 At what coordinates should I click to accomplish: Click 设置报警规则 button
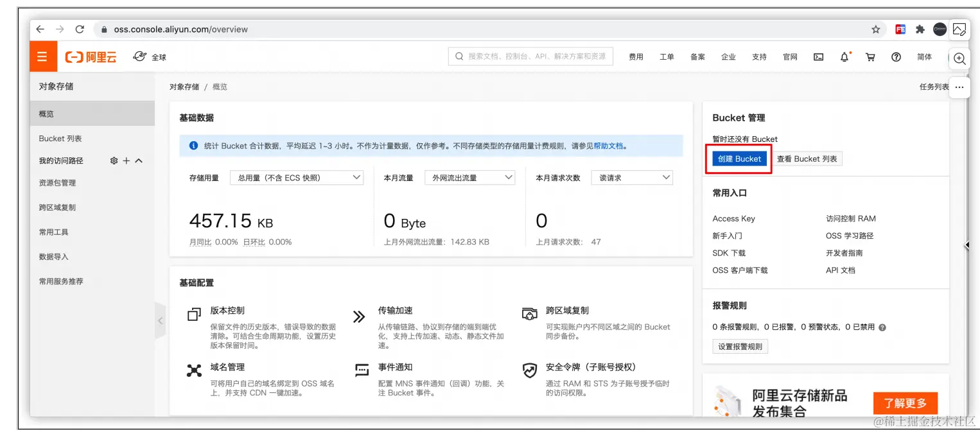(x=740, y=347)
